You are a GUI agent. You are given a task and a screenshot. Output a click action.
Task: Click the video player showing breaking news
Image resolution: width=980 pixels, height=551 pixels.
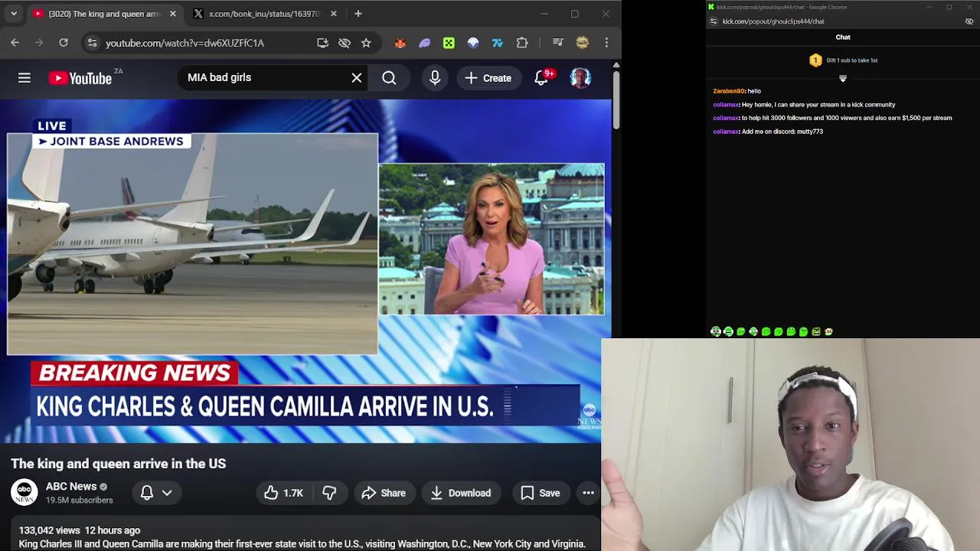click(305, 272)
